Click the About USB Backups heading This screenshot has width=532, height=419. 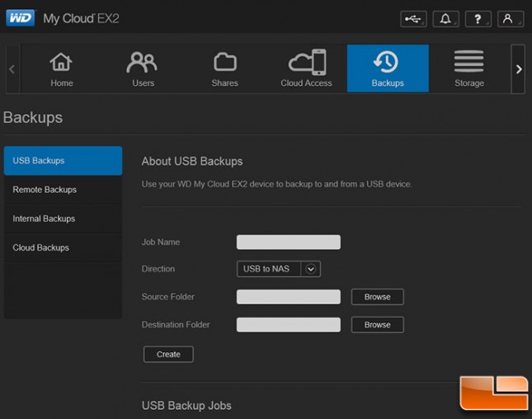click(x=192, y=161)
